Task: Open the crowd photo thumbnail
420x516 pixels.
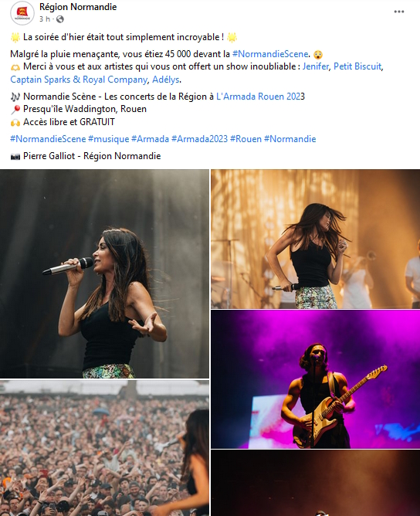Action: [x=104, y=448]
